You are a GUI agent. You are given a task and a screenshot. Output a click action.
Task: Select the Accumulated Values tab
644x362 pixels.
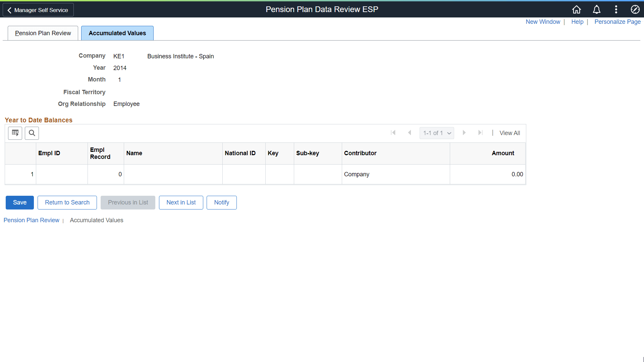117,33
